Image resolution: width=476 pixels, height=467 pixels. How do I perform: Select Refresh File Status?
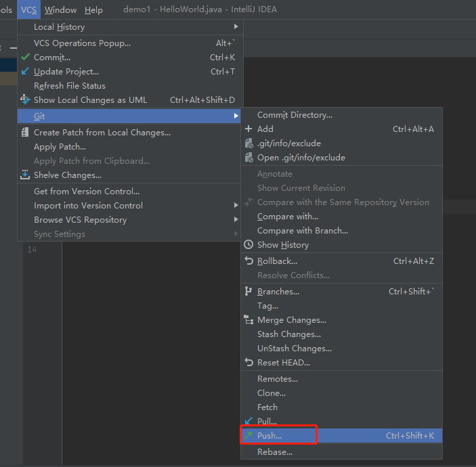point(130,85)
